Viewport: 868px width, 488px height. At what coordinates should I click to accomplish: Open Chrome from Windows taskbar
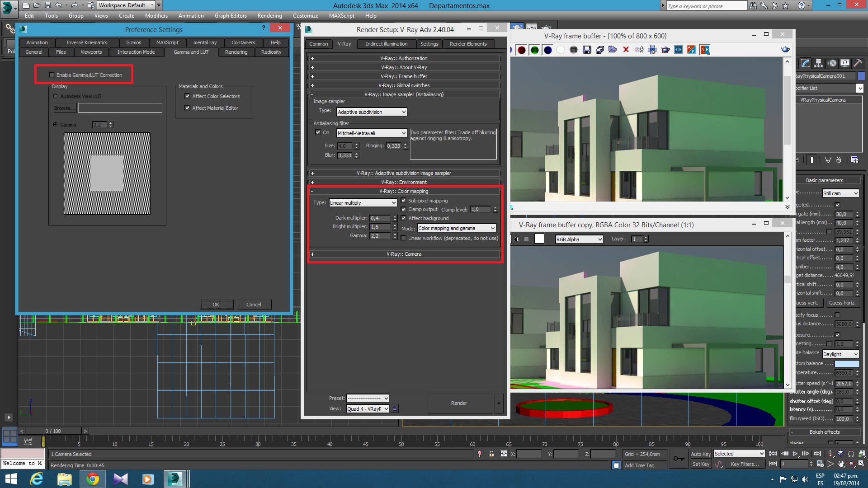pyautogui.click(x=93, y=479)
